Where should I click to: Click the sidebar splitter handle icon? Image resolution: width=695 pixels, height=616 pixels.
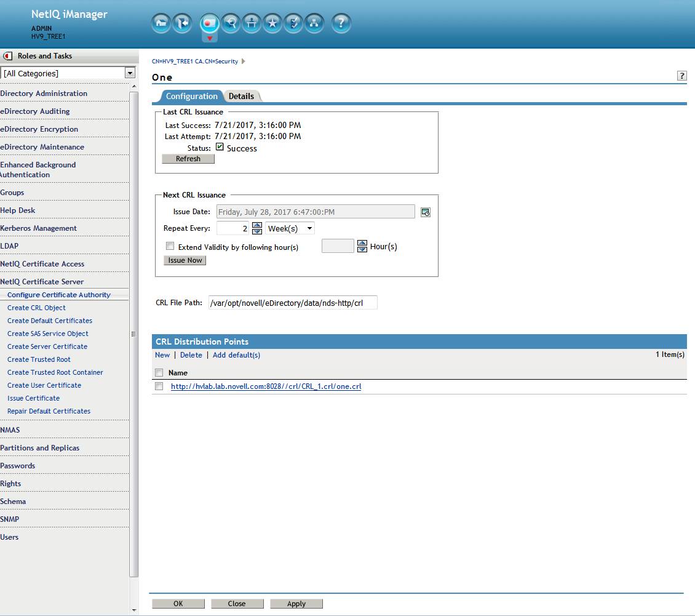point(133,334)
